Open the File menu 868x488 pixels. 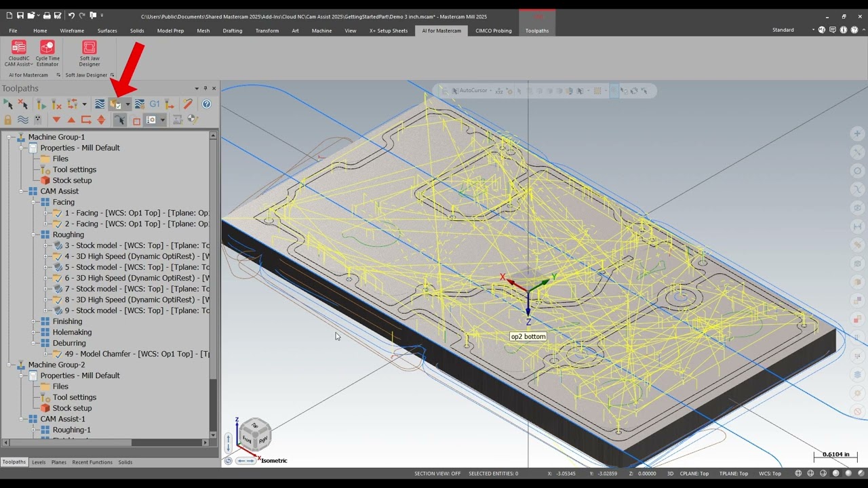point(13,30)
